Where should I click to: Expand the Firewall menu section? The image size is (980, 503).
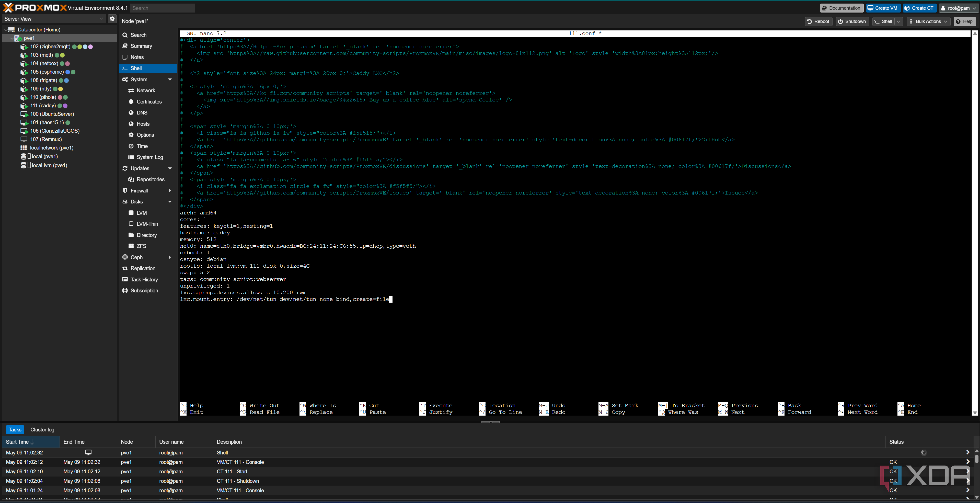coord(170,191)
